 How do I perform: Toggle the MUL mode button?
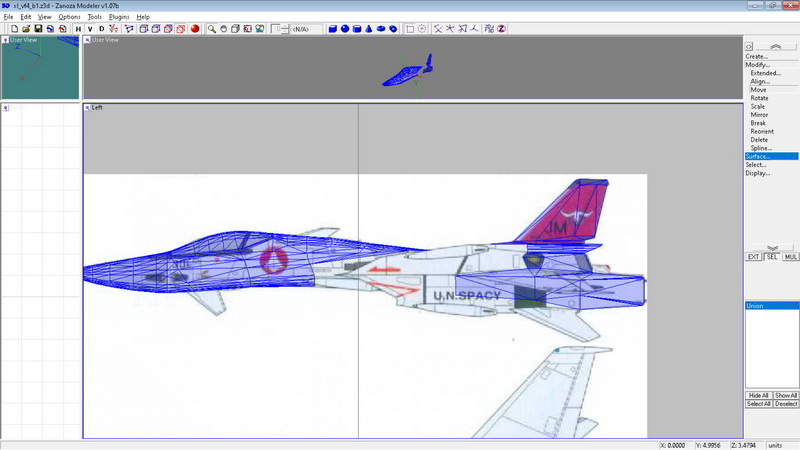(790, 257)
